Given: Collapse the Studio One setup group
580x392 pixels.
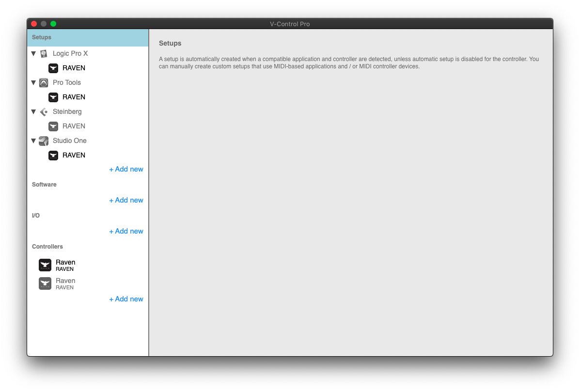Looking at the screenshot, I should [33, 141].
